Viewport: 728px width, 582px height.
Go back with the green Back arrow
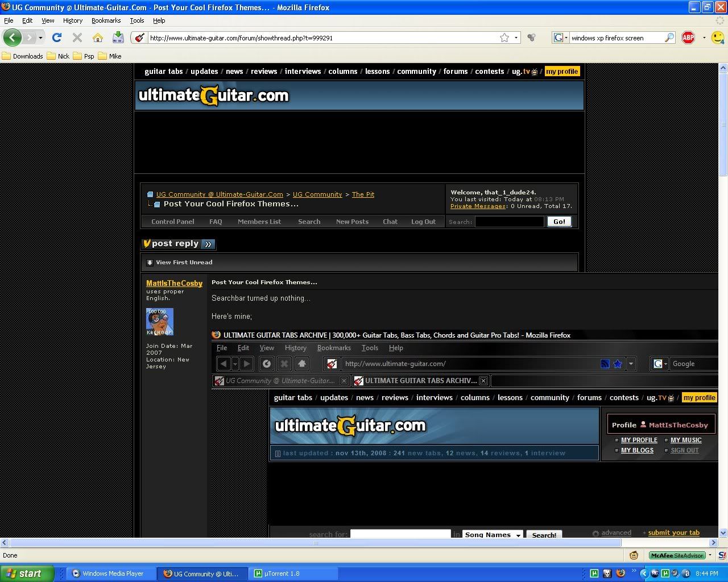(x=12, y=38)
